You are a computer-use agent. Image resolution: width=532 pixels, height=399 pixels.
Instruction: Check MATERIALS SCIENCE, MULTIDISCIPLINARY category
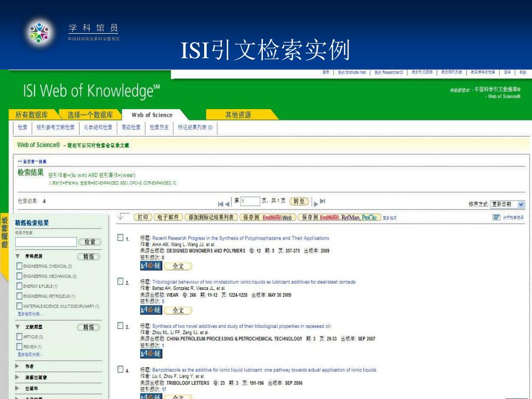pyautogui.click(x=19, y=306)
